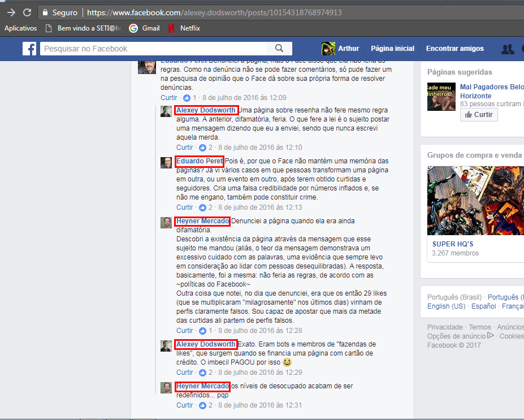The image size is (524, 420).
Task: Open the Gmail bookmark
Action: click(144, 28)
